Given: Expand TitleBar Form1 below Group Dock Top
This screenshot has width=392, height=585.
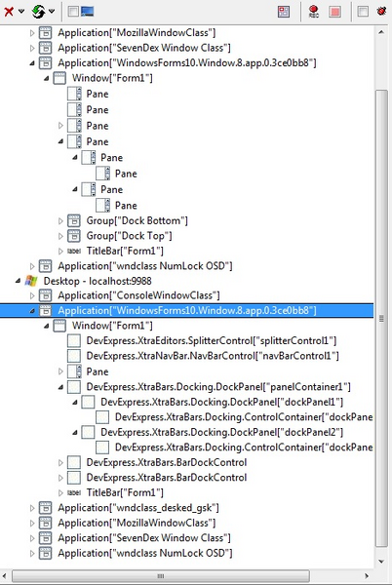Looking at the screenshot, I should tap(60, 252).
